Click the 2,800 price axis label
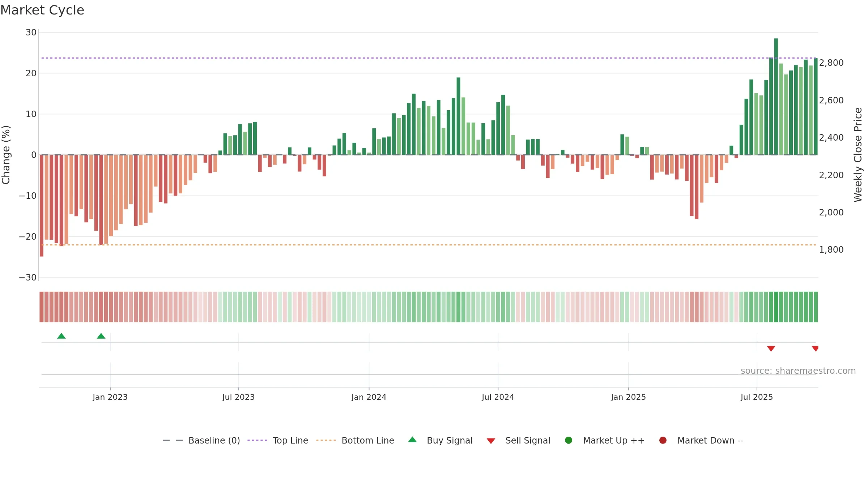The image size is (868, 488). pyautogui.click(x=831, y=63)
